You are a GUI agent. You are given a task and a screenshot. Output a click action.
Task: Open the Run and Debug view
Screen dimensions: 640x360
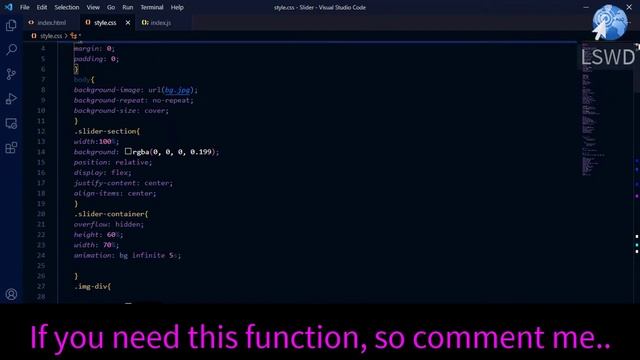[11, 99]
